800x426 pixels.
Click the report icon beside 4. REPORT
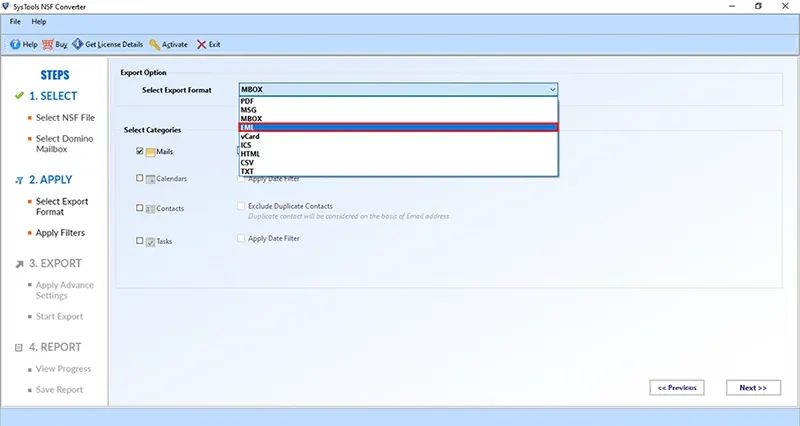coord(19,347)
